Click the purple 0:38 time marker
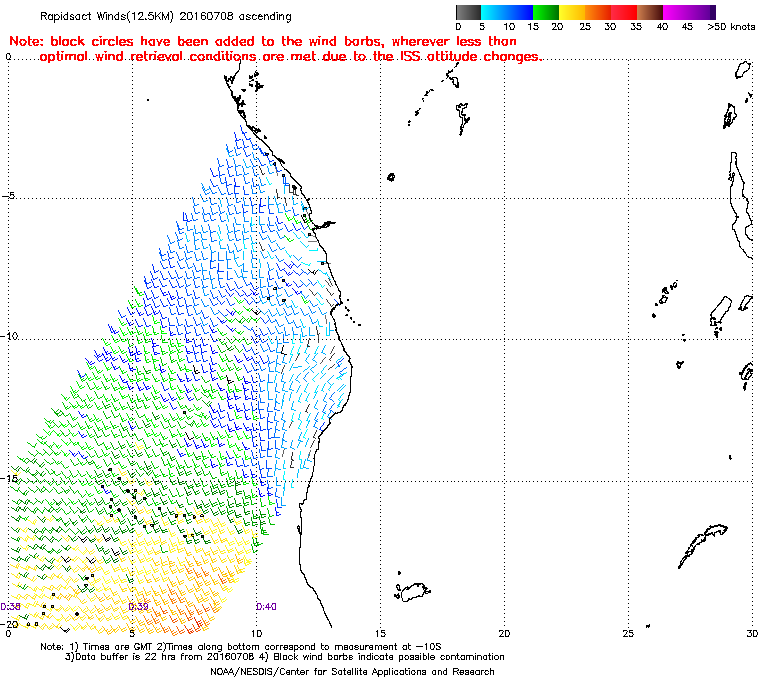This screenshot has width=760, height=688. [x=10, y=607]
